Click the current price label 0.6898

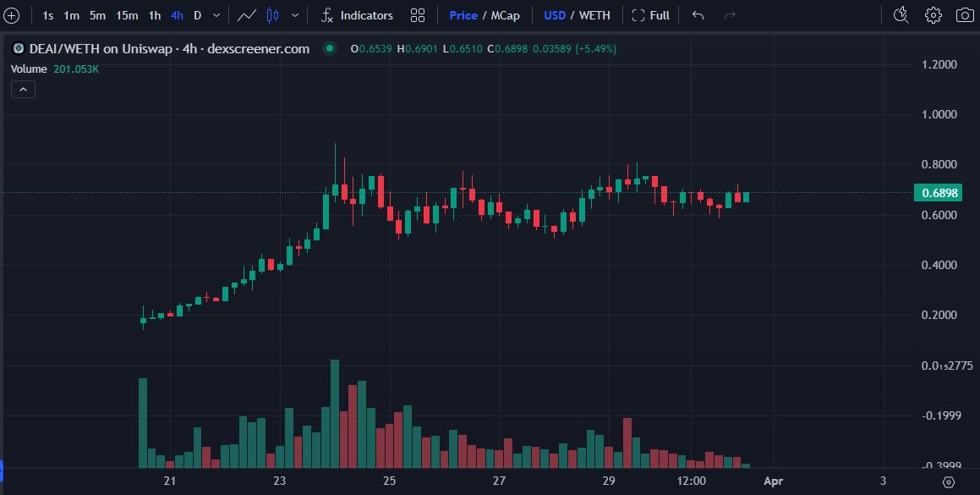[938, 193]
